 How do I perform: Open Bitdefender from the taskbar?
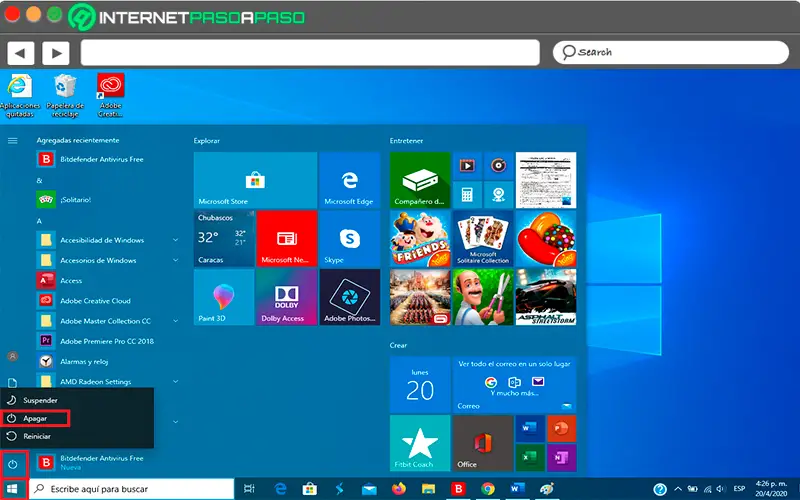click(458, 489)
